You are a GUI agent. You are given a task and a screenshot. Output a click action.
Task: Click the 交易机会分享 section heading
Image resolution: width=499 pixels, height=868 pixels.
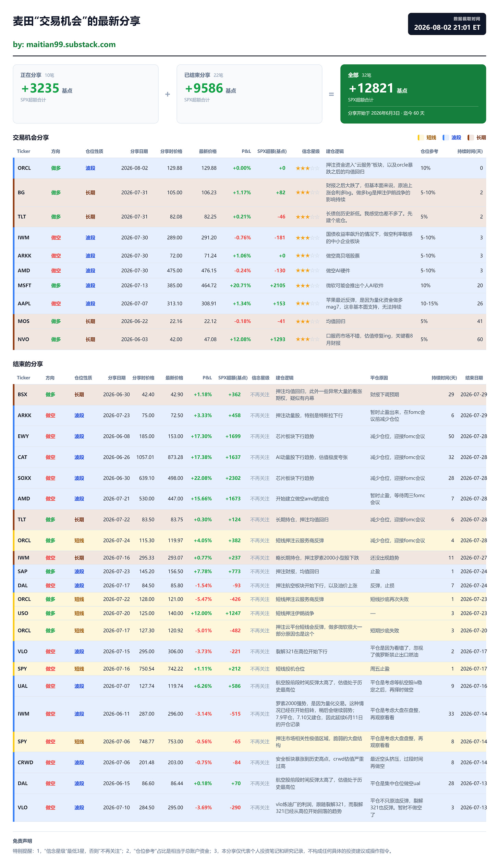31,138
